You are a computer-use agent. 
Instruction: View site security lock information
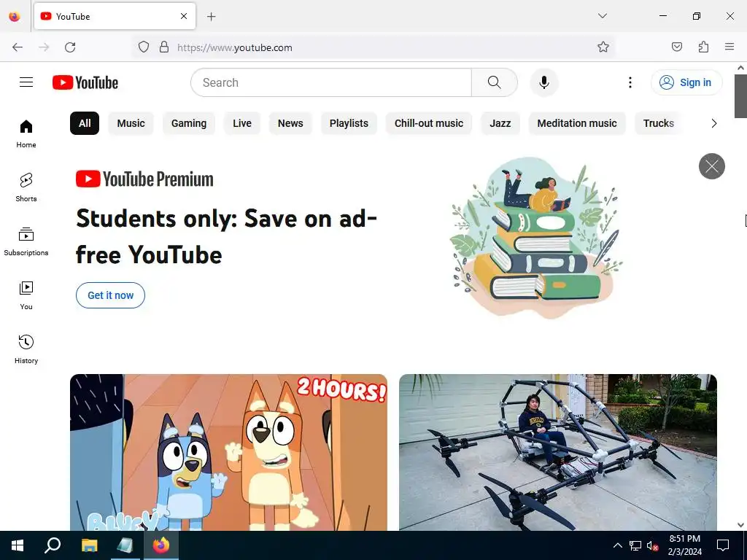164,47
